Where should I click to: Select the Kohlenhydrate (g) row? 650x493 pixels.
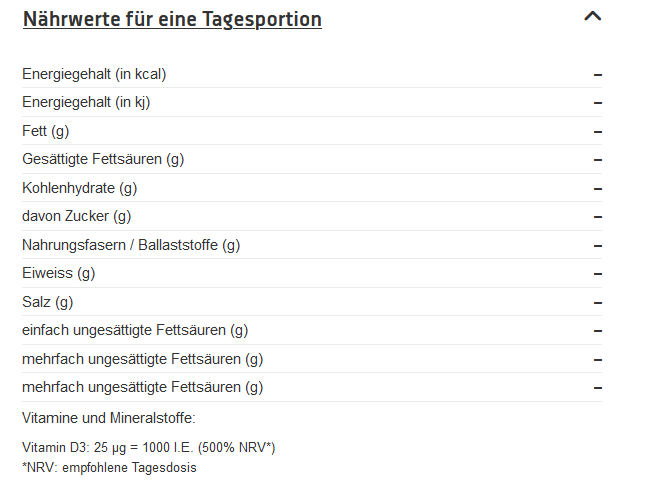[x=312, y=188]
